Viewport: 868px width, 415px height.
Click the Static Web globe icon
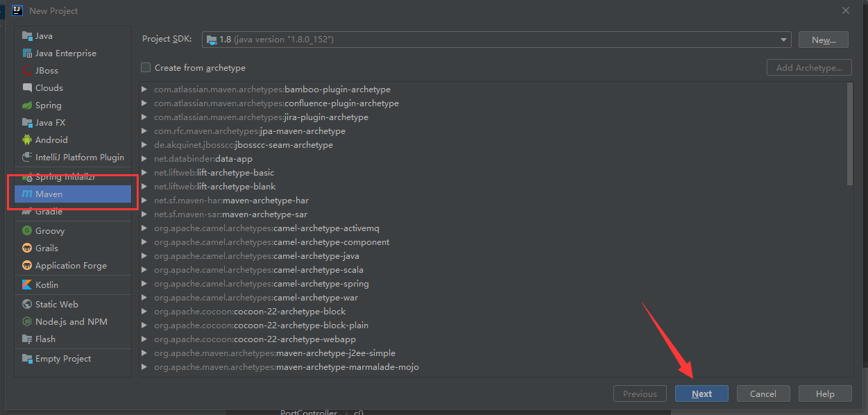tap(27, 305)
